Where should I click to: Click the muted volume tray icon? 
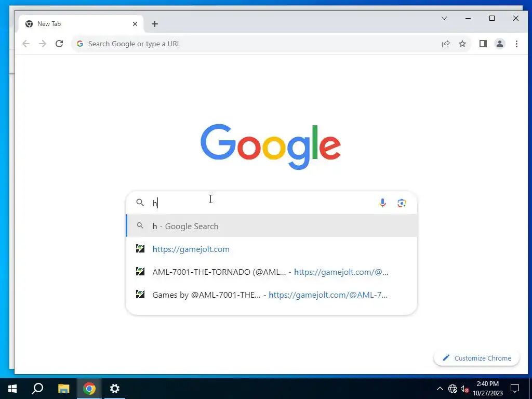[464, 389]
